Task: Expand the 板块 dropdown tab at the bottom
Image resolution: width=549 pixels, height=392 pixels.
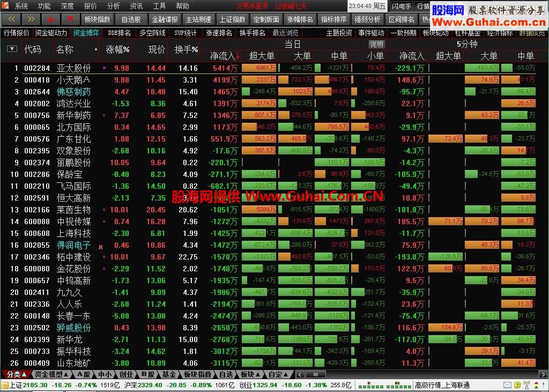Action: pos(251,374)
